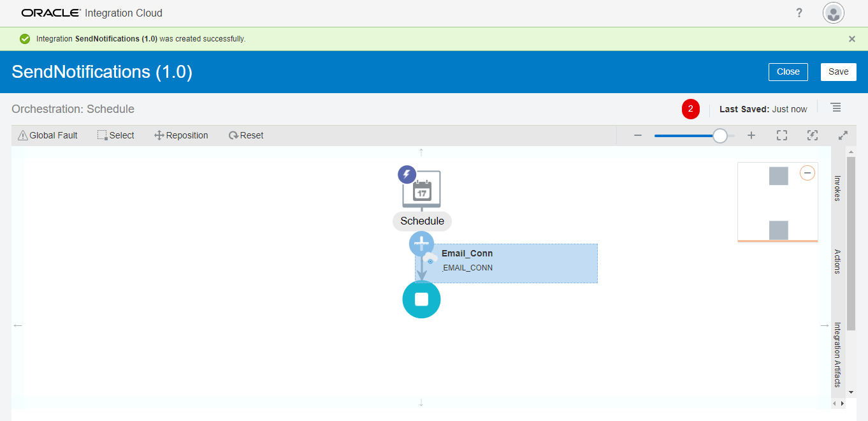Click the Schedule trigger lightning icon
The height and width of the screenshot is (421, 868).
point(407,174)
